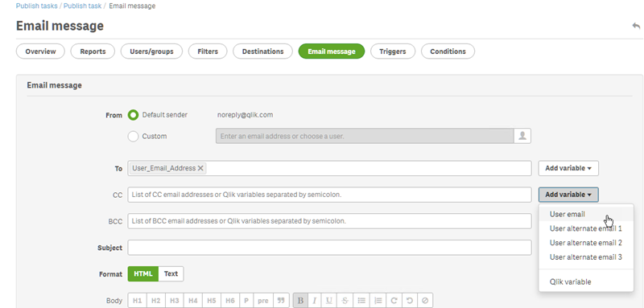Insert a numbered list
644x308 pixels.
click(x=378, y=301)
